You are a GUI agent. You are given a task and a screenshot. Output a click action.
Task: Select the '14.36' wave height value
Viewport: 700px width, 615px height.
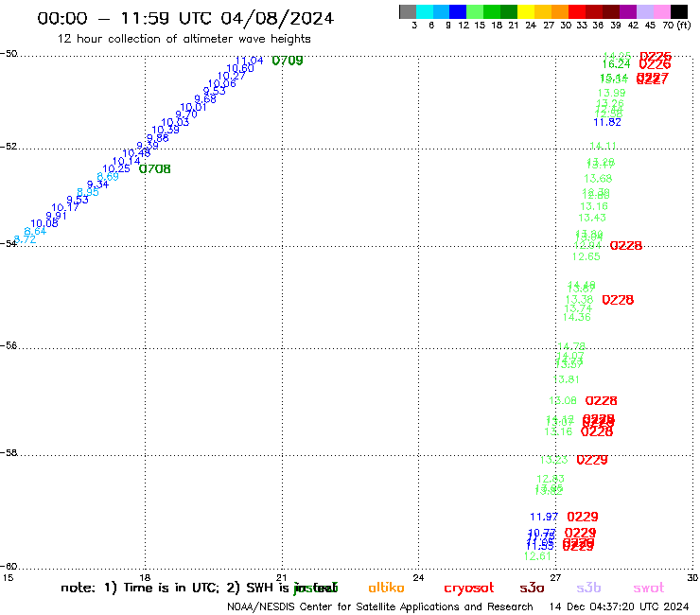[x=577, y=317]
